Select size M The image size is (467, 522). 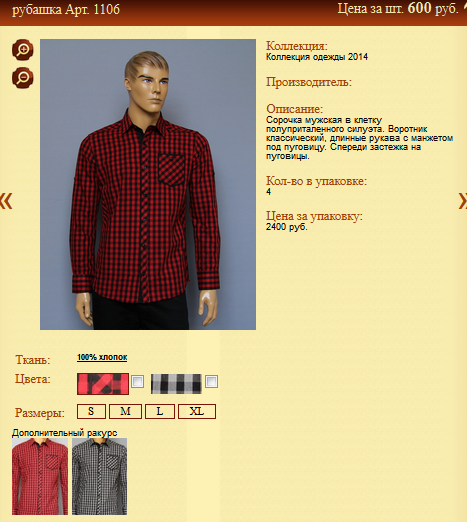[125, 411]
